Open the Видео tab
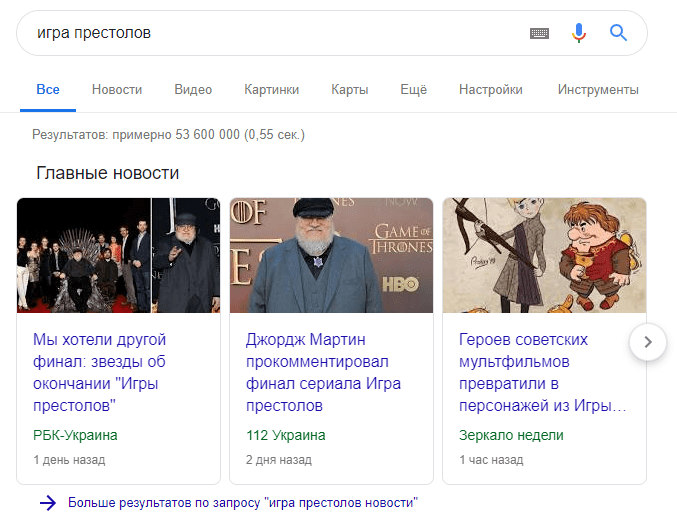This screenshot has width=677, height=525. [x=193, y=89]
